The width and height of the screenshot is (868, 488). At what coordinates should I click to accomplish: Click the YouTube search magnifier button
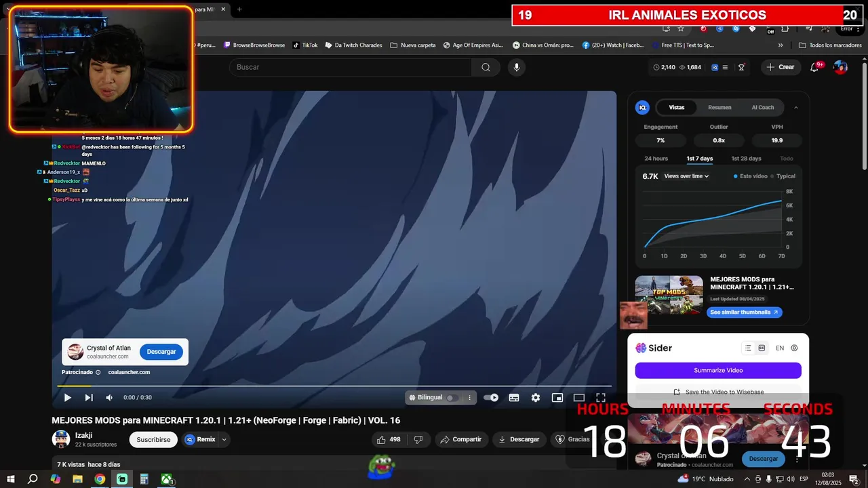click(x=486, y=67)
